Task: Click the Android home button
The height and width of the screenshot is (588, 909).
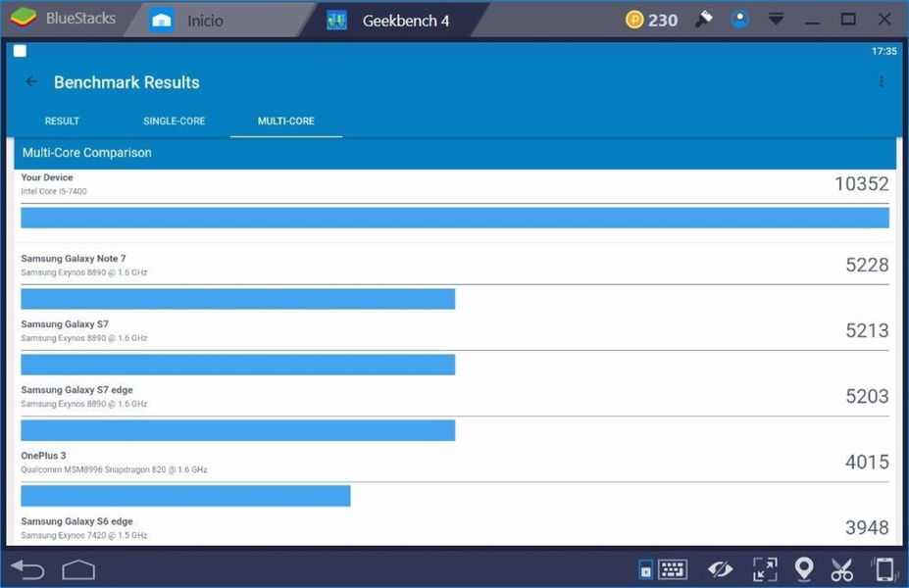Action: coord(78,570)
